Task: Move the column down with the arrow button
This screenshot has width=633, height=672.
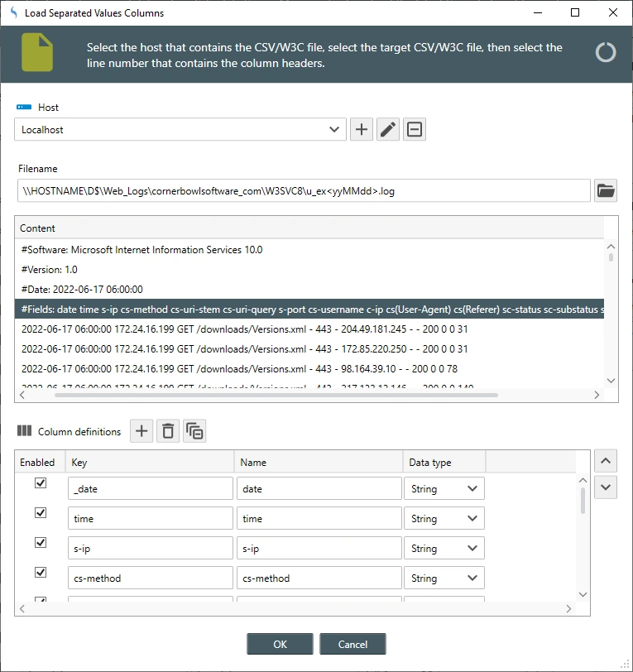Action: click(x=606, y=487)
